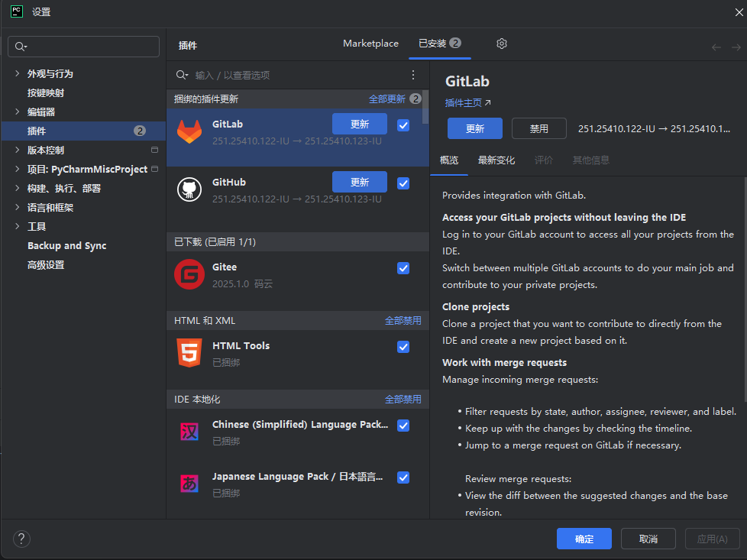Click 更新 in GitLab details panel

point(475,128)
